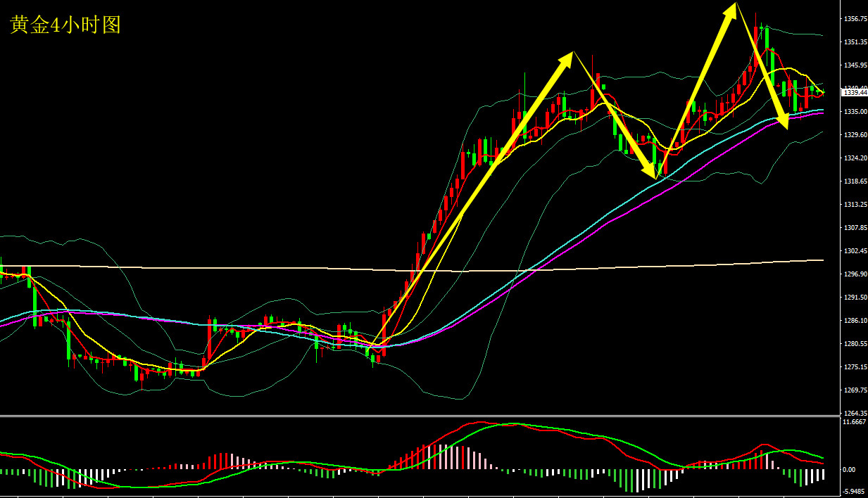Screen dimensions: 868x498
Task: Click the 1264.35 bottom price label
Action: click(x=855, y=414)
